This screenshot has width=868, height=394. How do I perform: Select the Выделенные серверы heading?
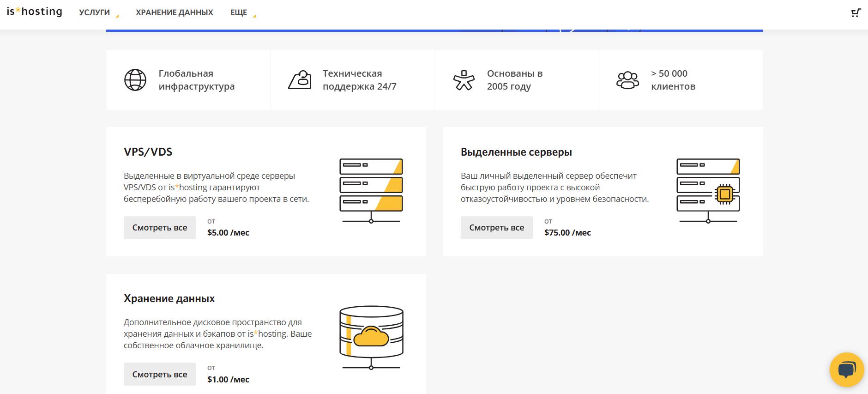coord(516,152)
